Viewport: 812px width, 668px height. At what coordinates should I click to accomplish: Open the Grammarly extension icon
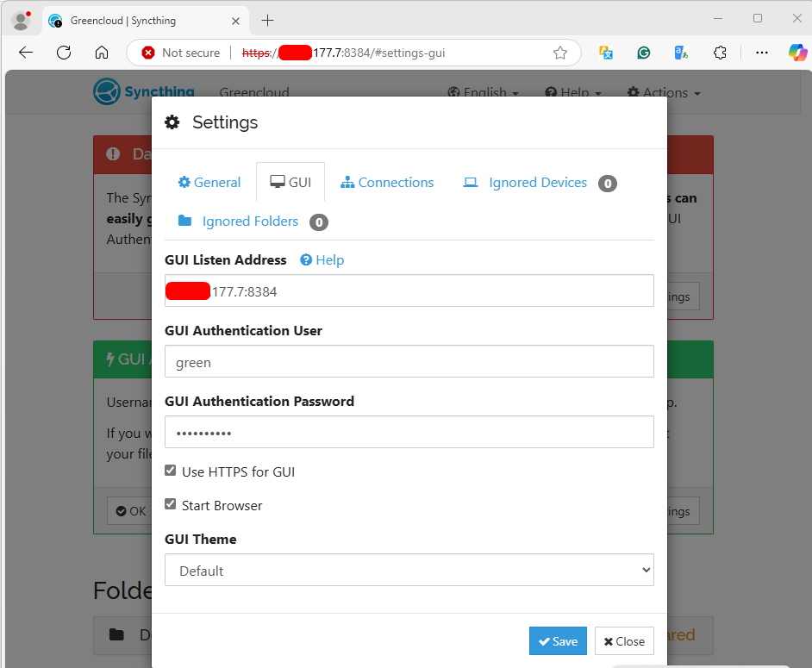[x=643, y=53]
